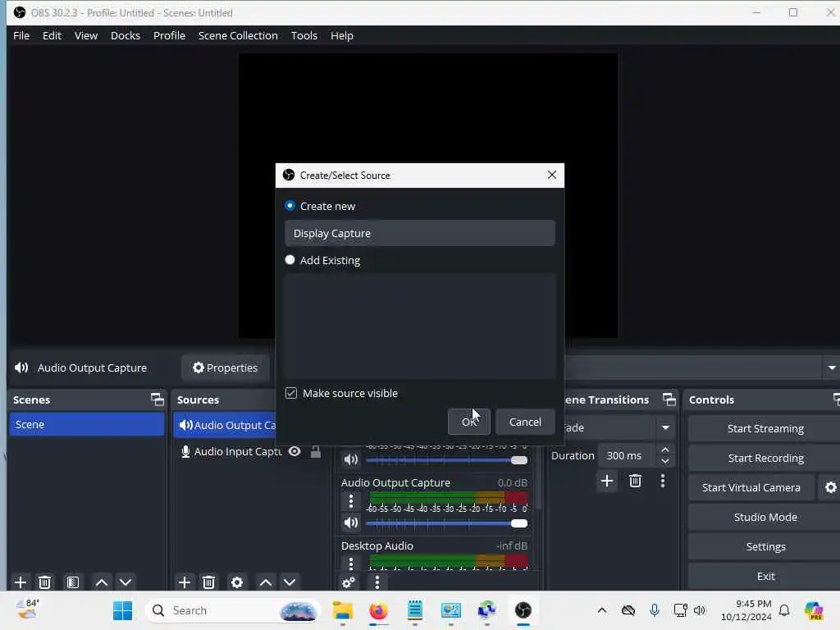Open scene filters icon in Scenes dock

point(73,582)
